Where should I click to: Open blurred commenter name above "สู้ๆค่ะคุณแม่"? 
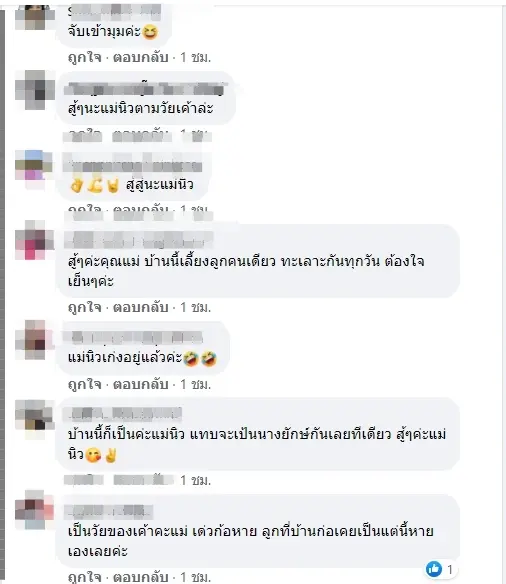click(139, 240)
